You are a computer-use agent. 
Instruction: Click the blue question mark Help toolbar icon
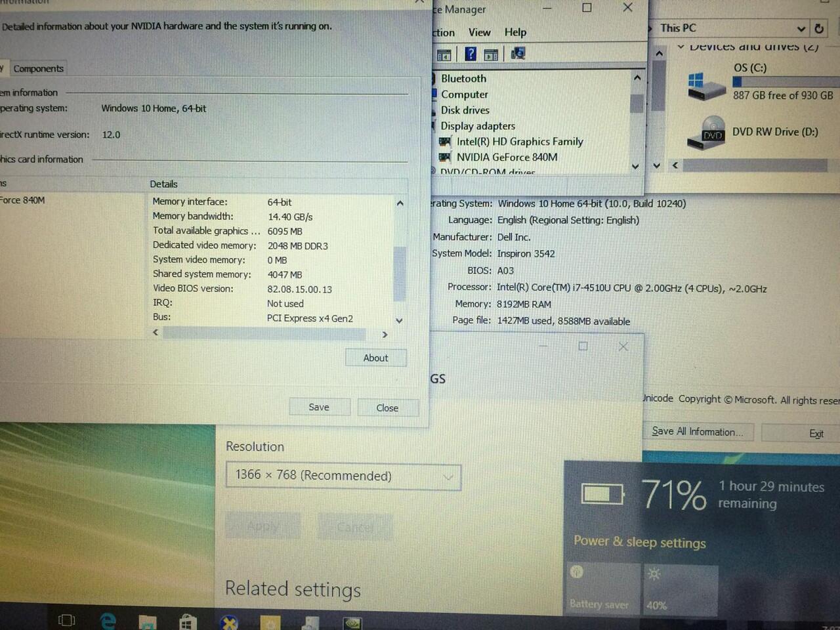point(471,54)
